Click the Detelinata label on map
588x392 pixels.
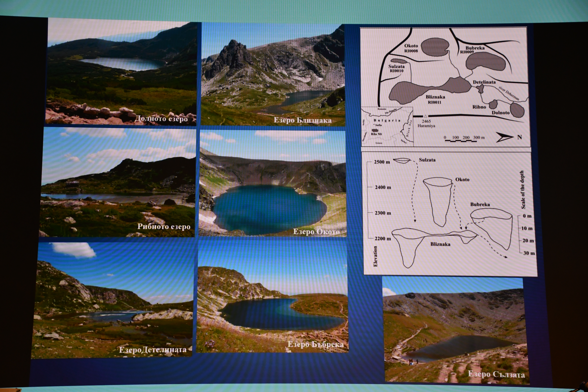click(484, 82)
